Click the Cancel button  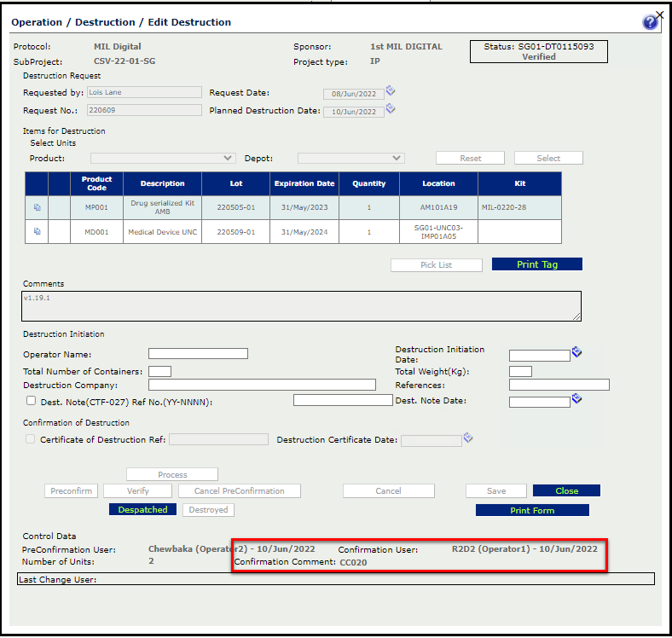pyautogui.click(x=389, y=491)
